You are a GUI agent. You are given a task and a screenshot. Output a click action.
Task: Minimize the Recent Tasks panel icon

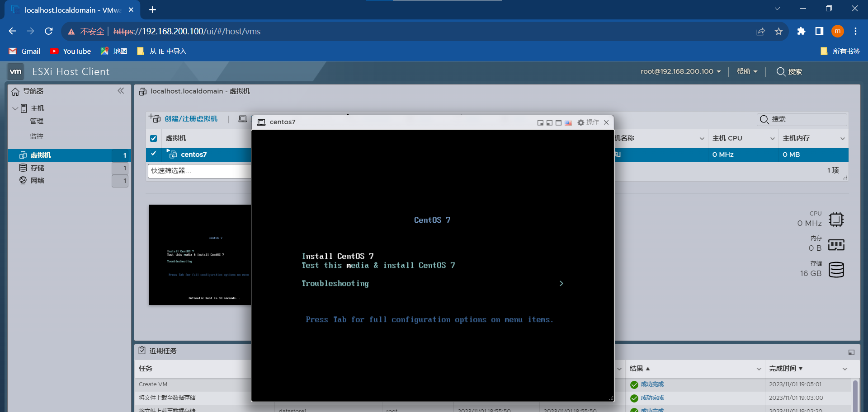click(x=851, y=352)
